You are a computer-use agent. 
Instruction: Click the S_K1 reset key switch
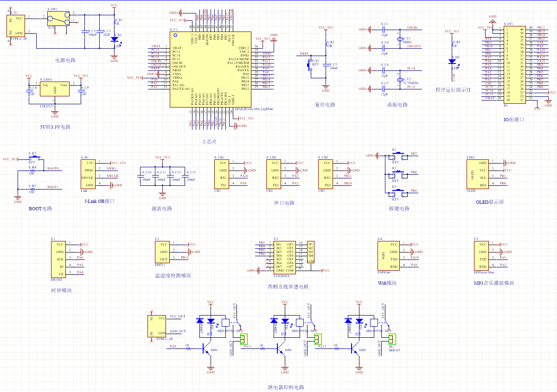pos(311,66)
